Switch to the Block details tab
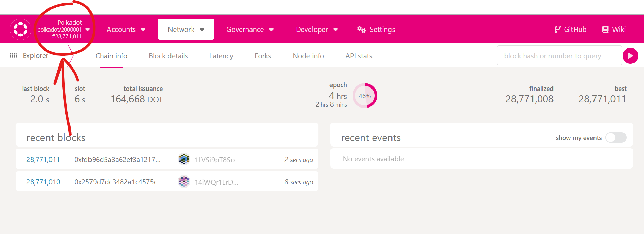 (168, 56)
